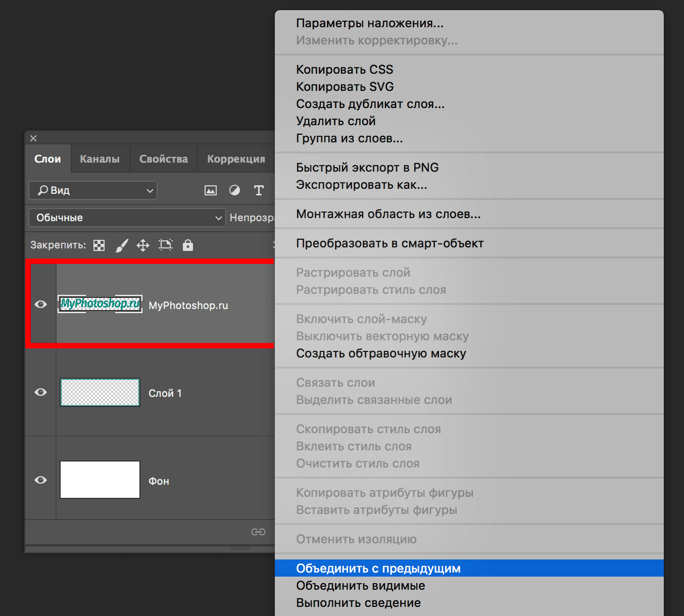684x616 pixels.
Task: Click the type layer filter icon
Action: click(x=259, y=190)
